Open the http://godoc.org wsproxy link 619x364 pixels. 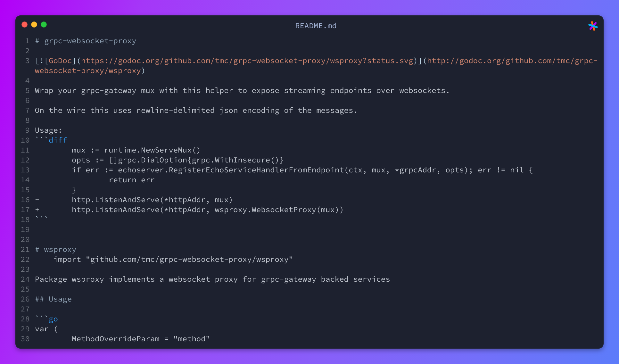(x=316, y=66)
